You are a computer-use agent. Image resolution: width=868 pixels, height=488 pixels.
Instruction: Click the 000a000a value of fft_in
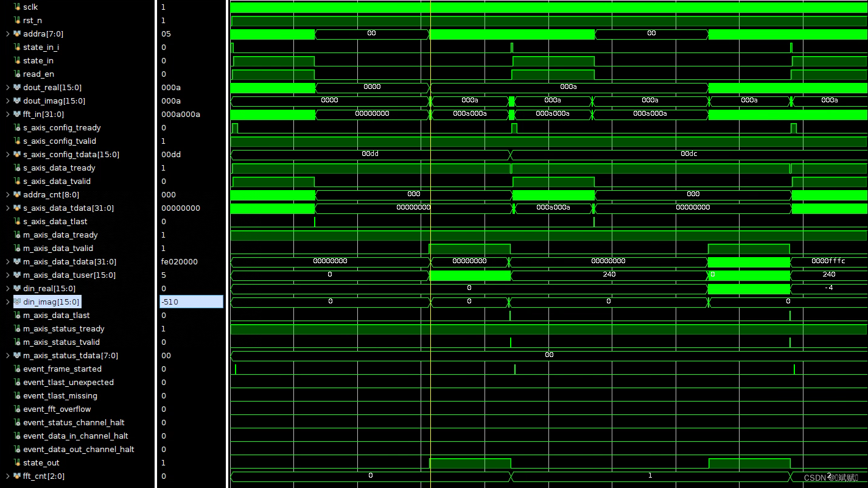tap(181, 115)
